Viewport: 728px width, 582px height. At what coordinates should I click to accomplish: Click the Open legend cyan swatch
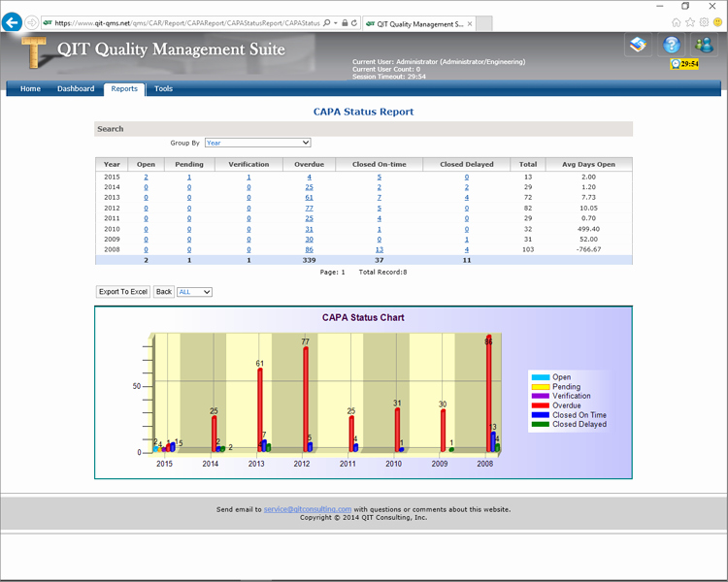[541, 377]
